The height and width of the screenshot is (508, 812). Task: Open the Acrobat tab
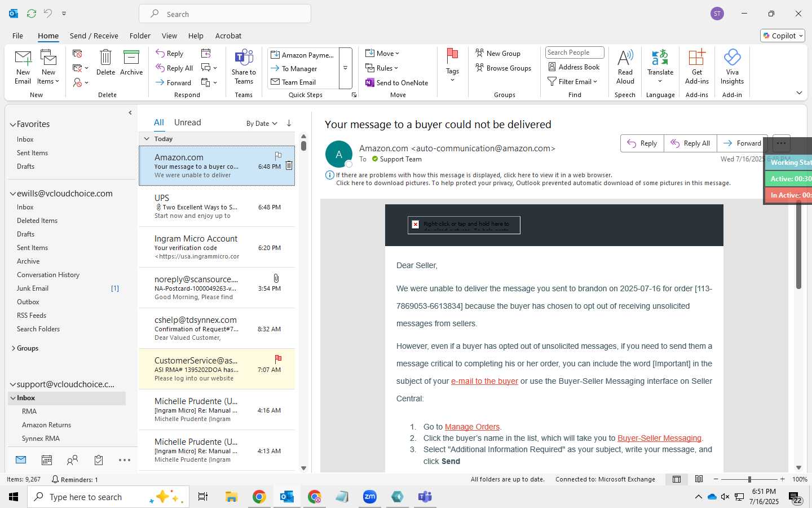coord(228,36)
